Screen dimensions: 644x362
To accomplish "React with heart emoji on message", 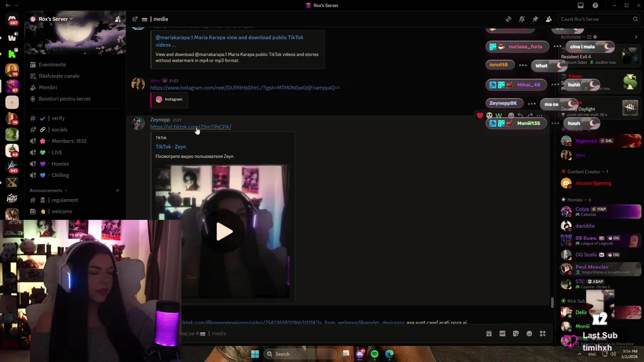I will tap(480, 116).
